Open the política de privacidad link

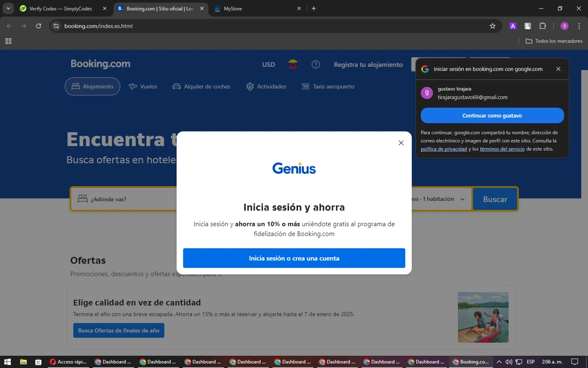[444, 149]
